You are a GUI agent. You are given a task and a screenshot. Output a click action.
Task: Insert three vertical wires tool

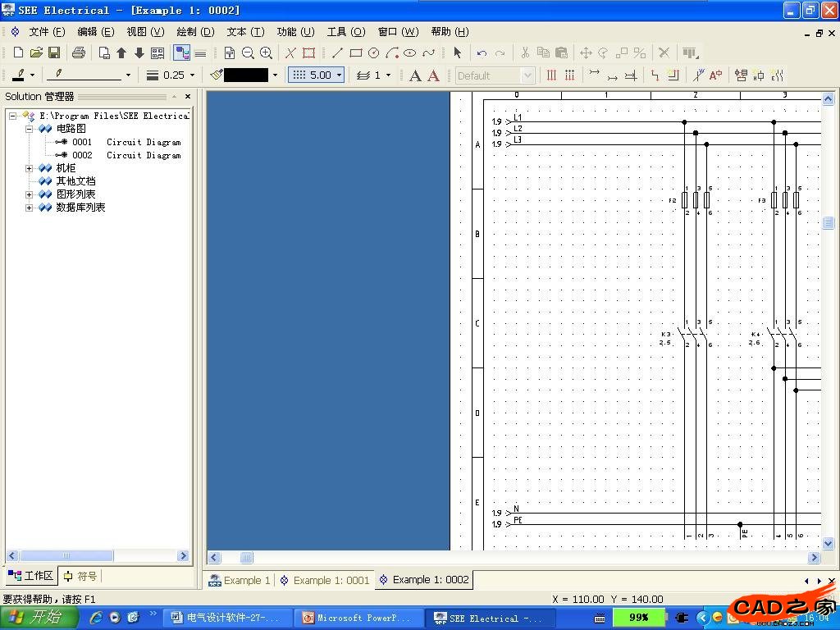[x=551, y=75]
